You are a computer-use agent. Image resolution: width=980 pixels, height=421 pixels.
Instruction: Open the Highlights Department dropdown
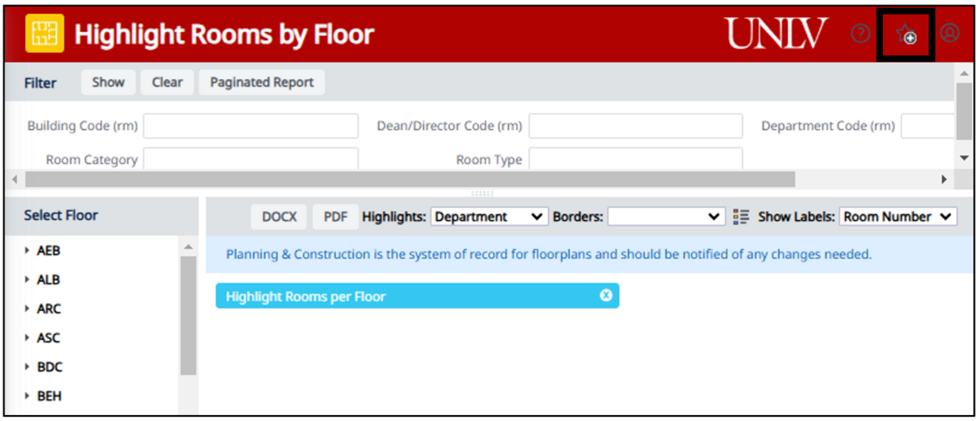tap(489, 217)
